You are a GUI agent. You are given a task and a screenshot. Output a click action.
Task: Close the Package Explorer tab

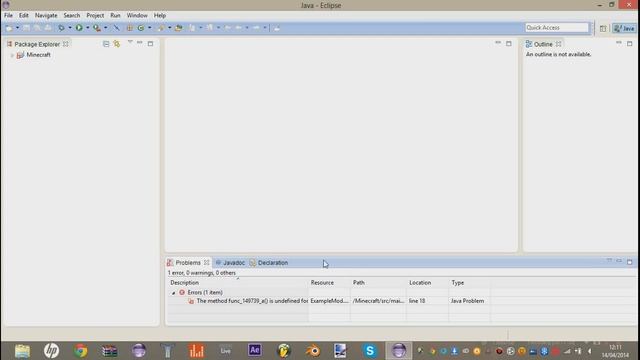tap(66, 44)
